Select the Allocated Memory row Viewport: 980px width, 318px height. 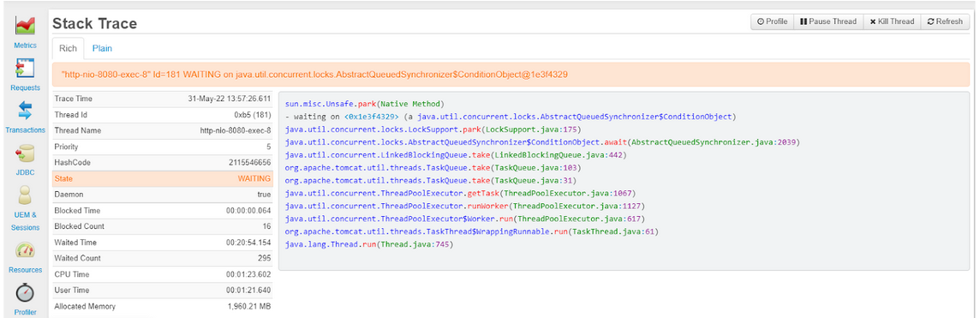pyautogui.click(x=163, y=307)
